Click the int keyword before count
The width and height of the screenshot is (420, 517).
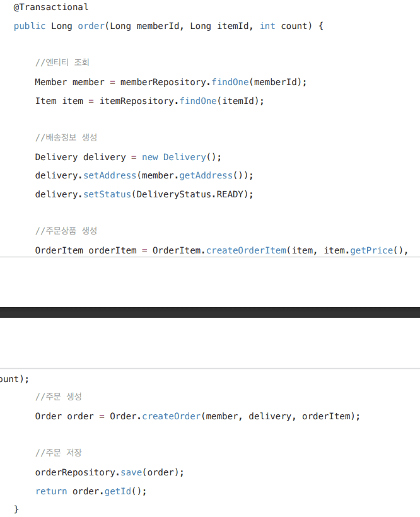coord(267,26)
